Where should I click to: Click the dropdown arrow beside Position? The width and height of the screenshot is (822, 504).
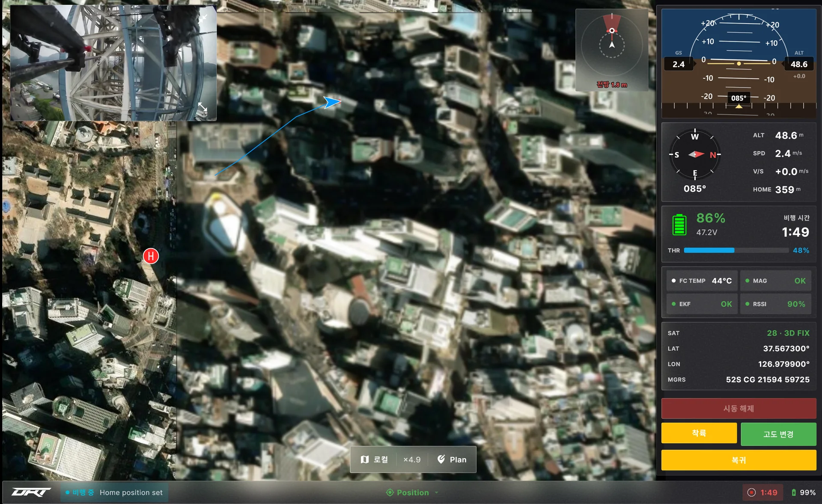tap(437, 492)
